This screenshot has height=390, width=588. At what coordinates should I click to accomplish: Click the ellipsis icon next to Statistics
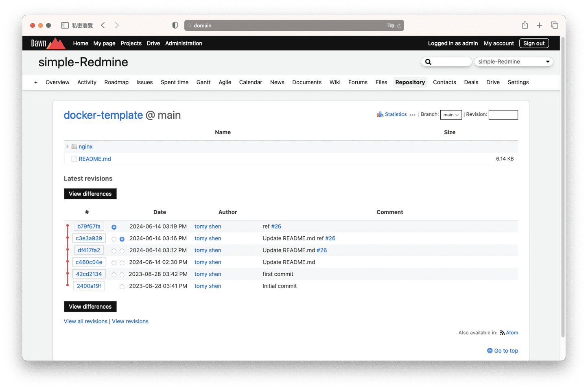(x=412, y=115)
